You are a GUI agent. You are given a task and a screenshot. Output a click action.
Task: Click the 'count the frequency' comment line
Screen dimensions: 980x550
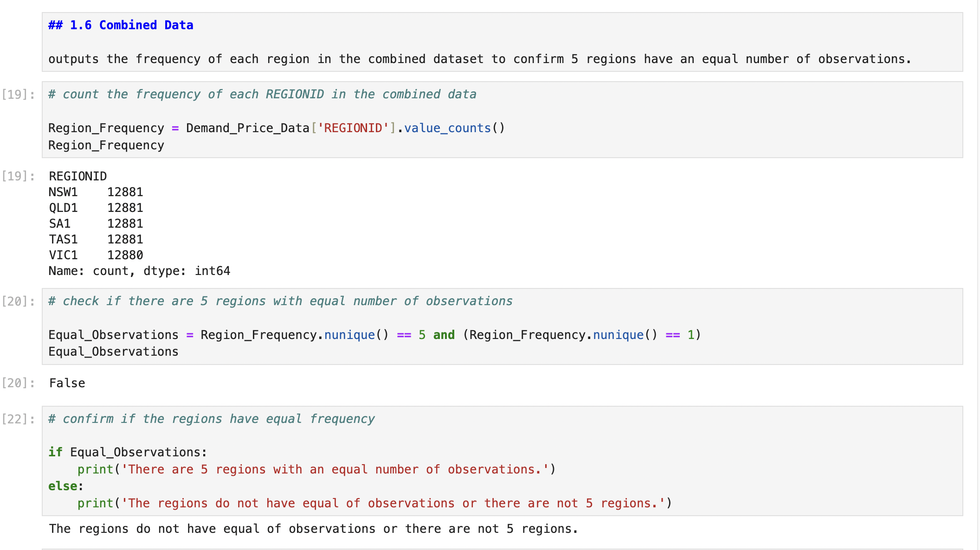262,95
